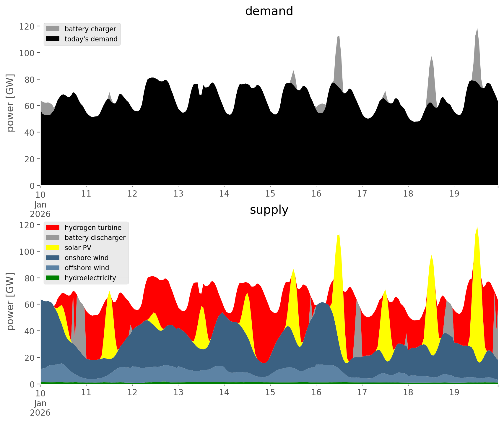Screen dimensions: 504x423
Task: Select date tick 13 on demand chart axis
Action: [x=178, y=194]
